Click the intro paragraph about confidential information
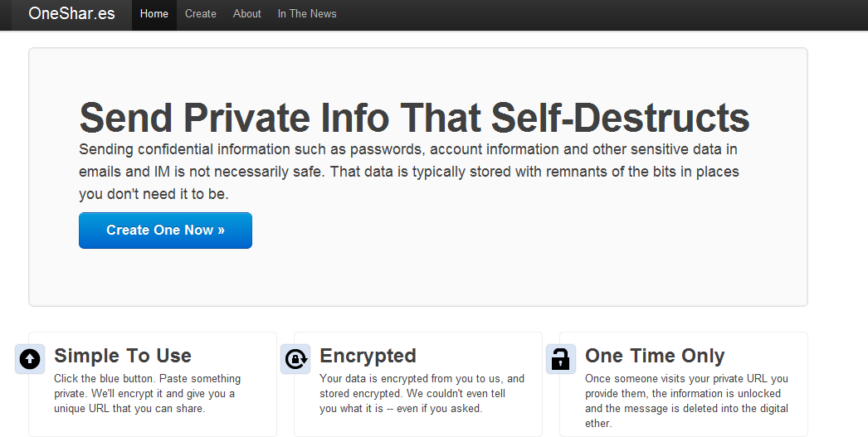 tap(409, 172)
